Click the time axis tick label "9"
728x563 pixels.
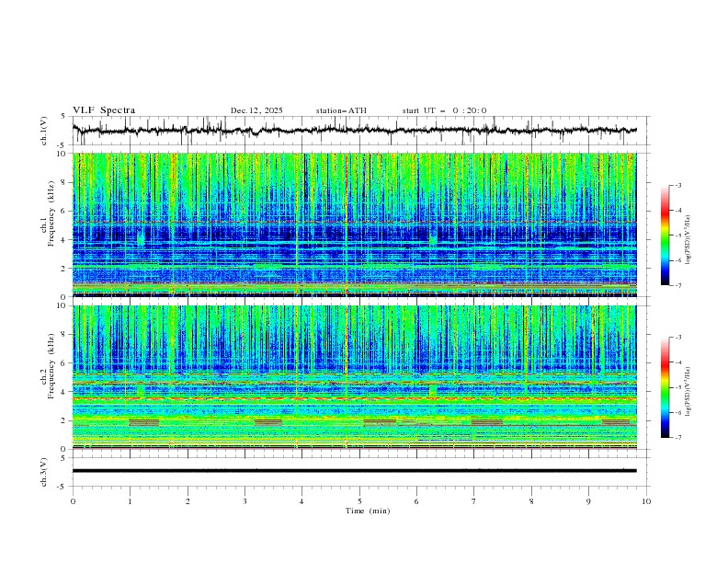(x=588, y=501)
